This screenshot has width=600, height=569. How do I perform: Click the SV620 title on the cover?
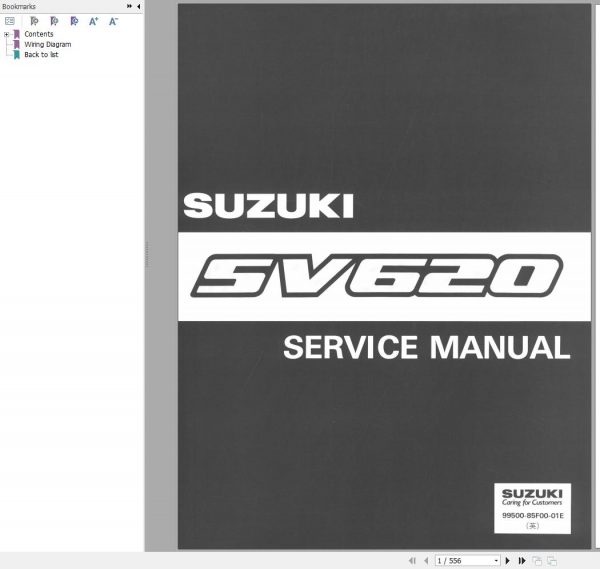pos(377,276)
